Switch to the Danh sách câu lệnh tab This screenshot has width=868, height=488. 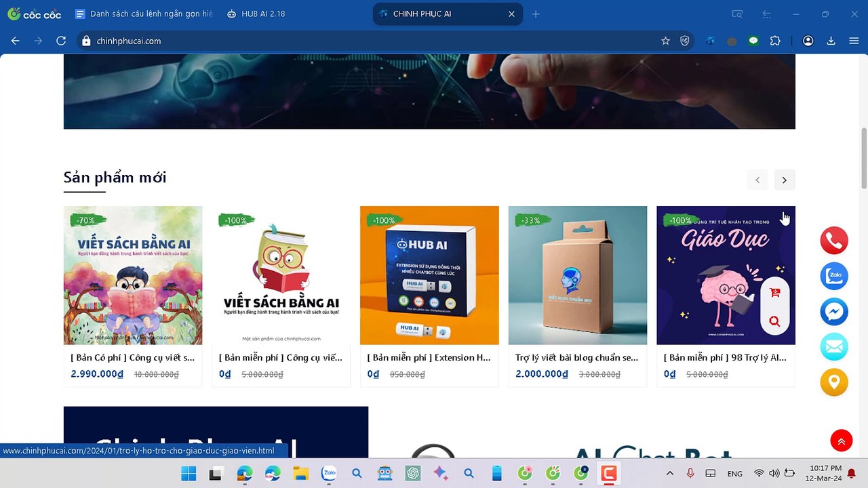click(144, 14)
